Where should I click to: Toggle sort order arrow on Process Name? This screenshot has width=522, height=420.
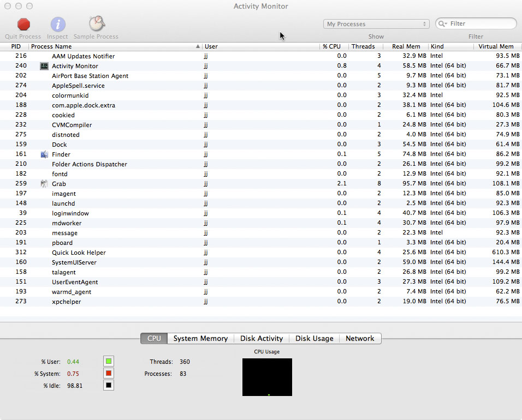[x=198, y=46]
